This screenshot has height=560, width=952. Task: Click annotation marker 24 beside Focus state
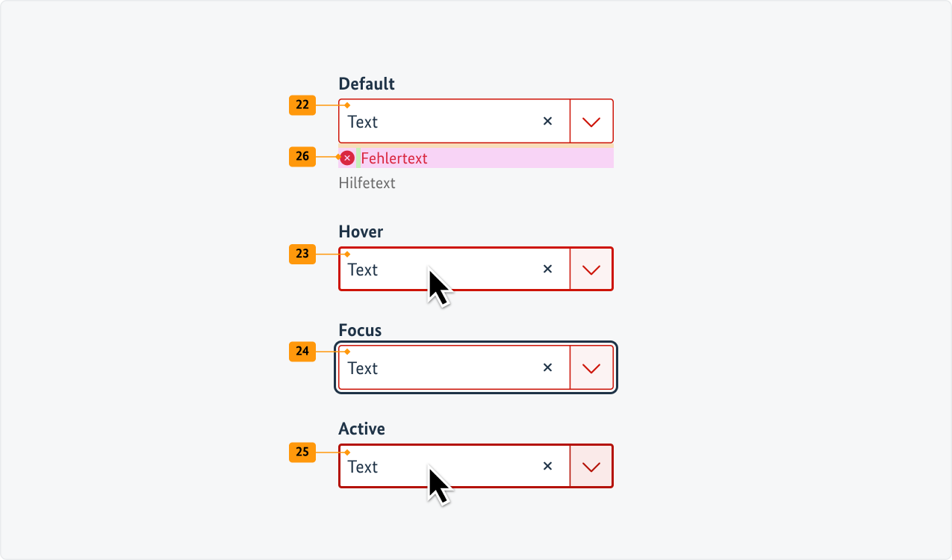pyautogui.click(x=302, y=352)
